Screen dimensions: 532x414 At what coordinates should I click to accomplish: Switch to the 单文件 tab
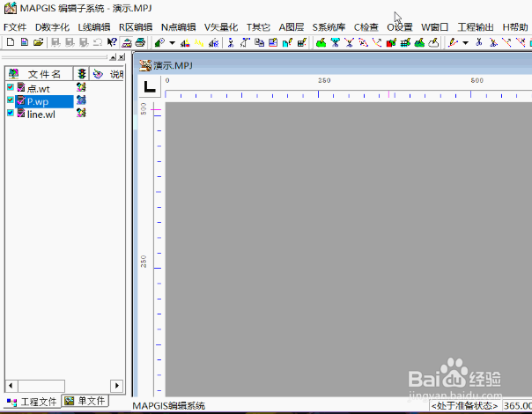tap(85, 401)
